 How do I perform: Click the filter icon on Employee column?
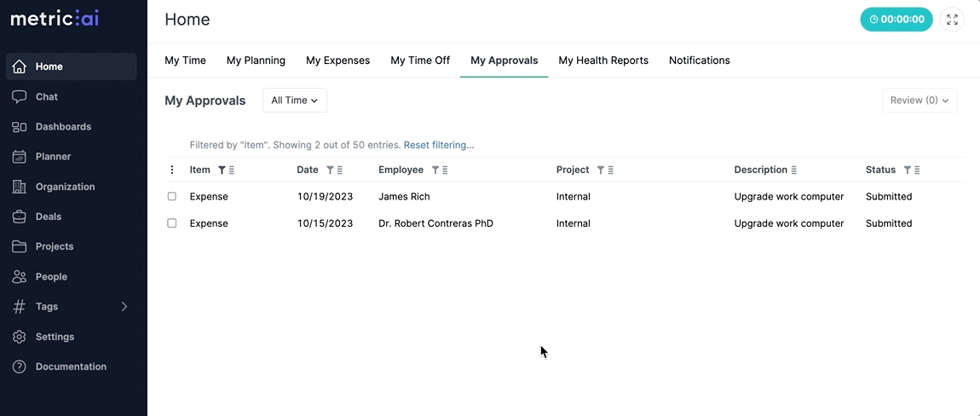tap(435, 170)
